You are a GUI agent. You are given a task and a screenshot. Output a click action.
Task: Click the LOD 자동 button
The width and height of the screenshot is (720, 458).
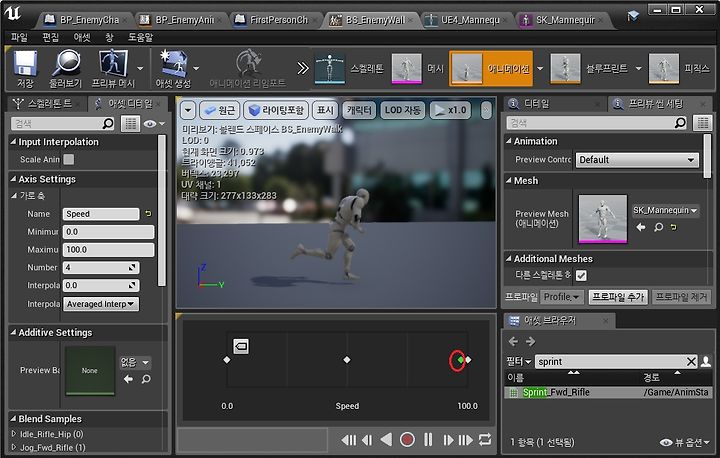[402, 110]
